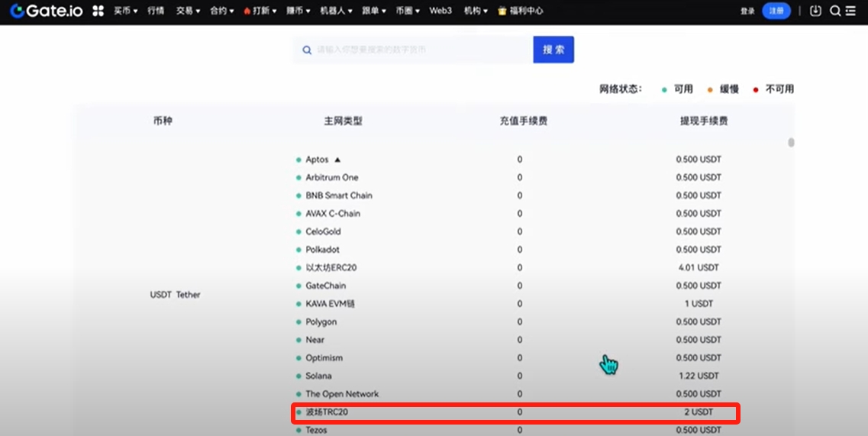Click the 2 USDT TRC20 withdrawal fee
This screenshot has width=868, height=436.
point(699,412)
